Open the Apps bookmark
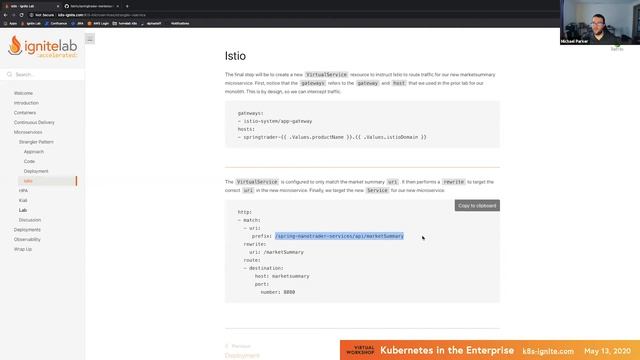Viewport: 640px width, 360px height. pos(11,23)
